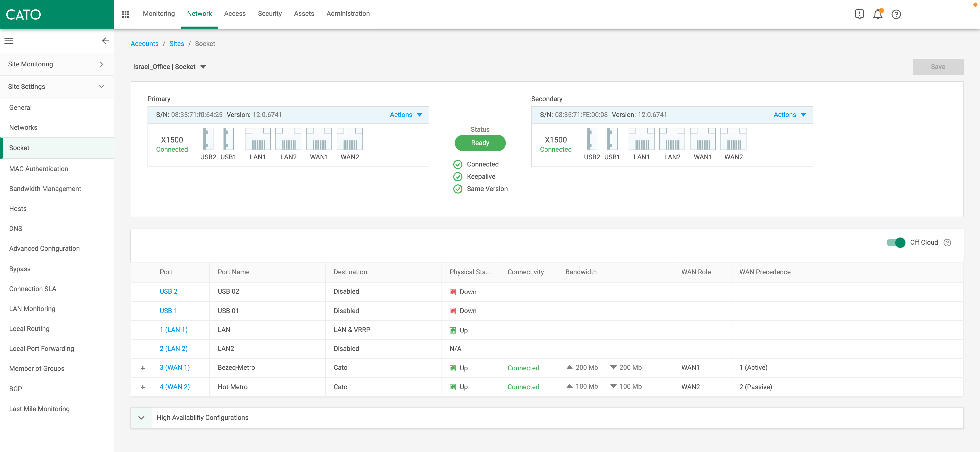Click the Off Cloud help icon
The image size is (980, 452).
tap(947, 243)
